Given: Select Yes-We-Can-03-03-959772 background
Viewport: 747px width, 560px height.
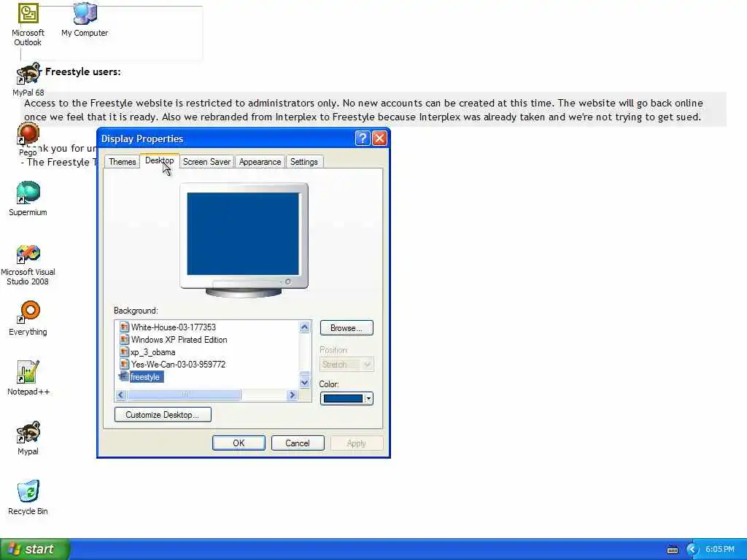Looking at the screenshot, I should [178, 365].
